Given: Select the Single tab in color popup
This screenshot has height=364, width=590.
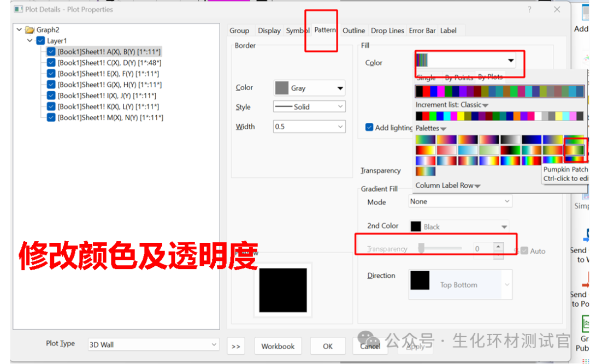Looking at the screenshot, I should click(x=426, y=77).
